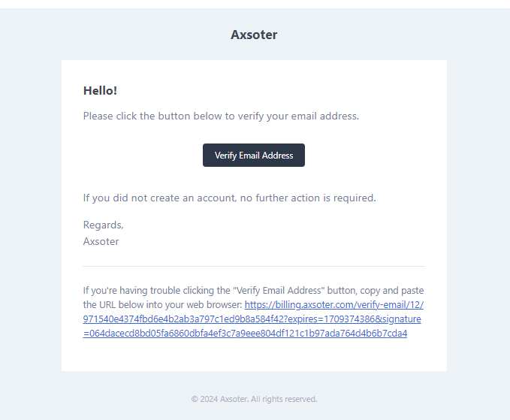Click the Verify Email Address button
The width and height of the screenshot is (510, 420).
pos(254,156)
